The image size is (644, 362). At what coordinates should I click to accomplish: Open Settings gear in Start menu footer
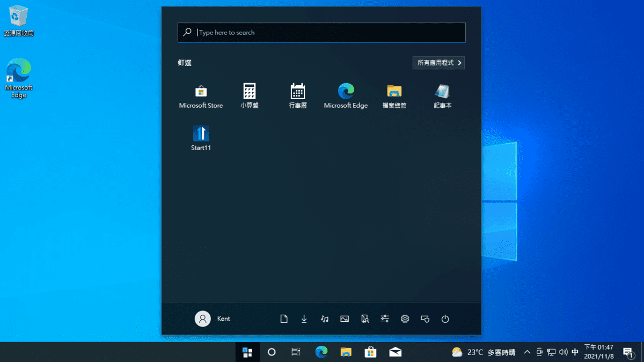[405, 319]
